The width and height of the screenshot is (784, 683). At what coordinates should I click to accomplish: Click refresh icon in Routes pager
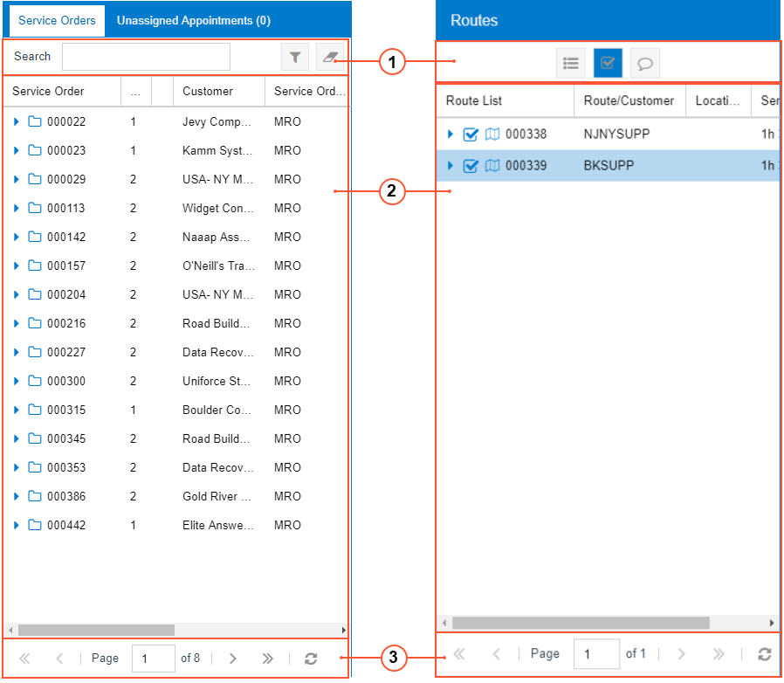point(764,654)
